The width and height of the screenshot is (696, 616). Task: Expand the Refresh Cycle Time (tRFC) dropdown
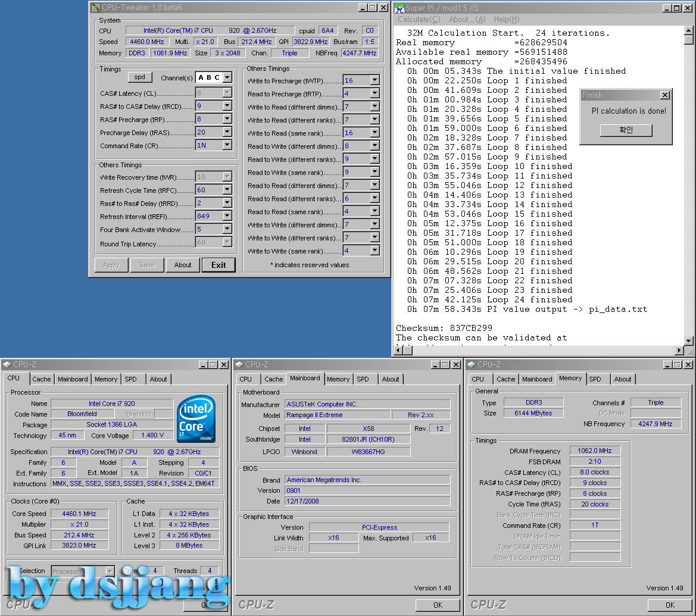pyautogui.click(x=227, y=189)
